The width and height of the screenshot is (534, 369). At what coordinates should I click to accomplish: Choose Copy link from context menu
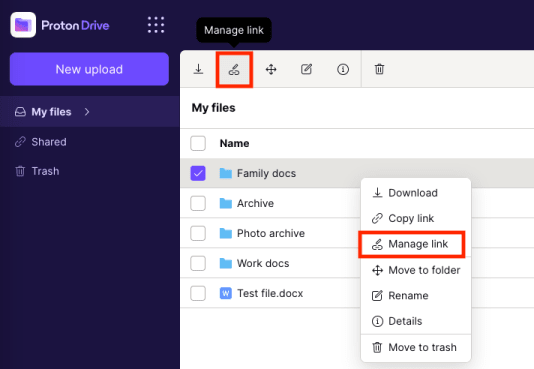click(x=416, y=218)
